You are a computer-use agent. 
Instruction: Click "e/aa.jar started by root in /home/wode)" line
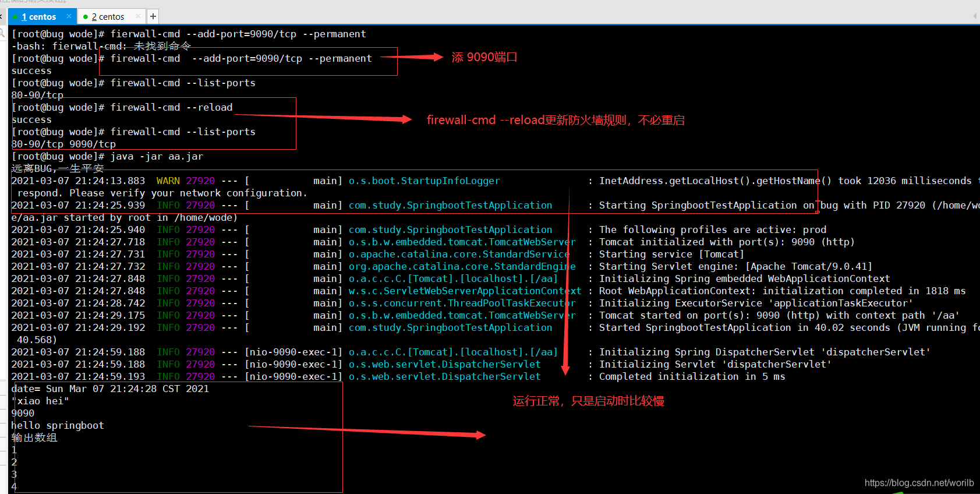coord(125,217)
